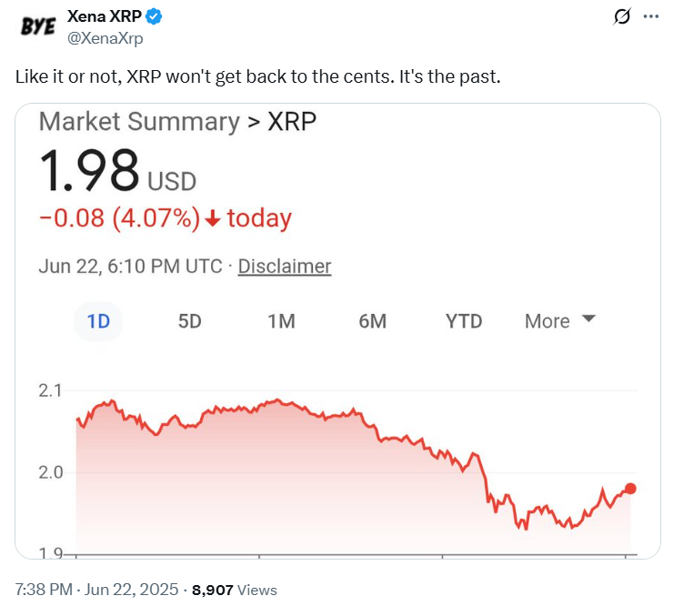This screenshot has height=616, width=673.
Task: Select the 6M time range tab
Action: (x=372, y=321)
